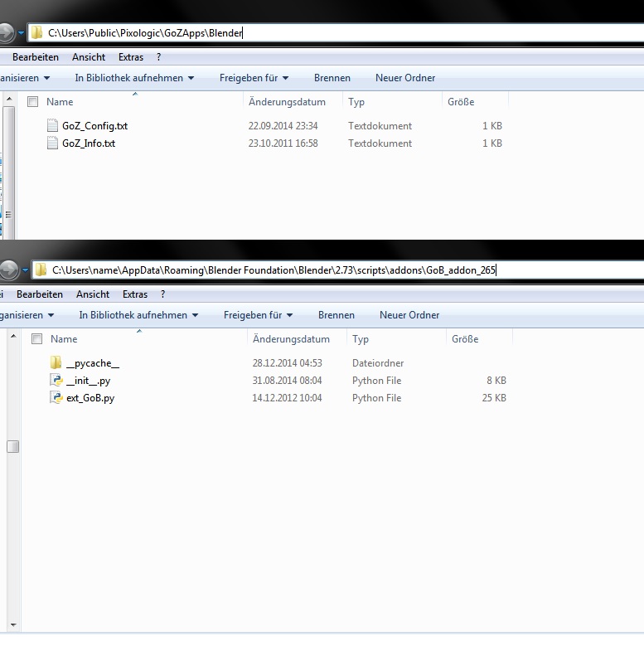Select the ext_GoB.py Python file icon
The width and height of the screenshot is (644, 651).
click(x=56, y=398)
